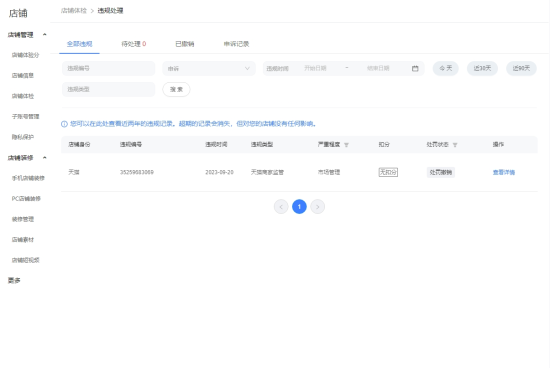This screenshot has height=368, width=550.
Task: Click the 严重程度 column filter icon
Action: click(346, 145)
